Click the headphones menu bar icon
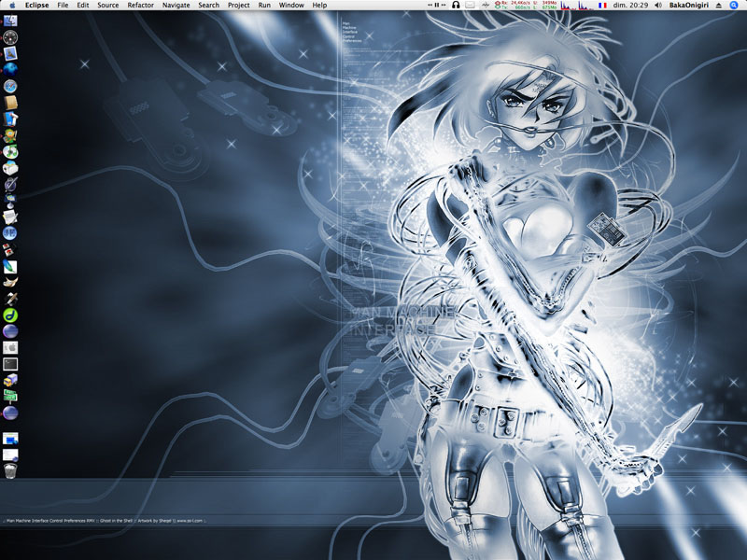Screen dimensions: 747x560 pyautogui.click(x=456, y=6)
